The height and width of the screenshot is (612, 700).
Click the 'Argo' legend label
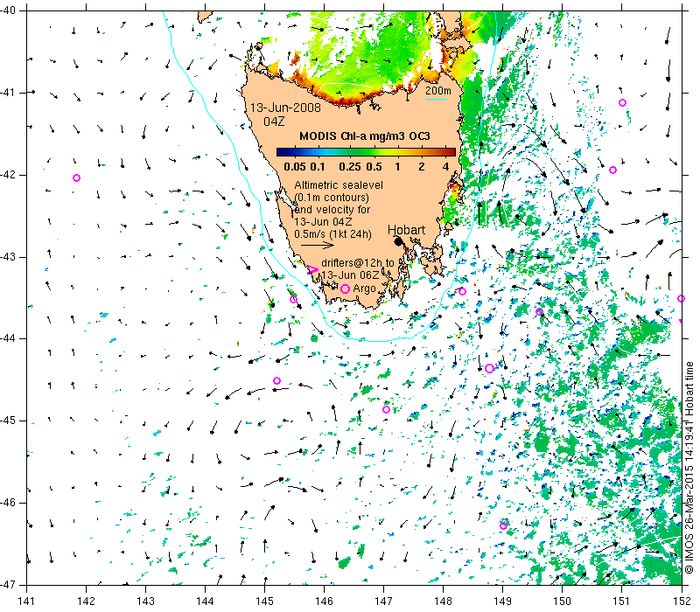point(364,289)
